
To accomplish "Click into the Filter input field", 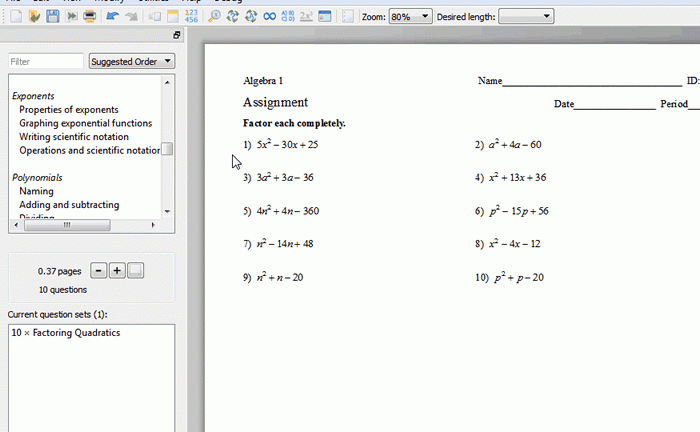I will [x=46, y=61].
